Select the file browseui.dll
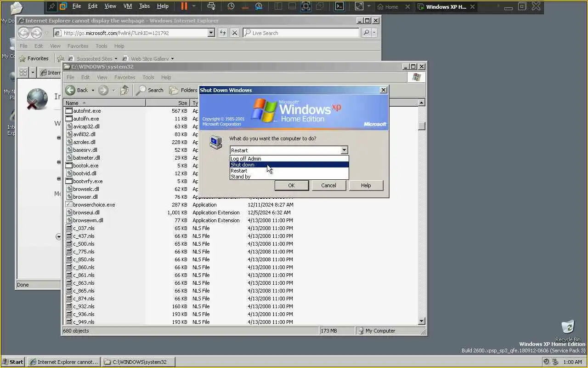Image resolution: width=588 pixels, height=368 pixels. pyautogui.click(x=86, y=213)
